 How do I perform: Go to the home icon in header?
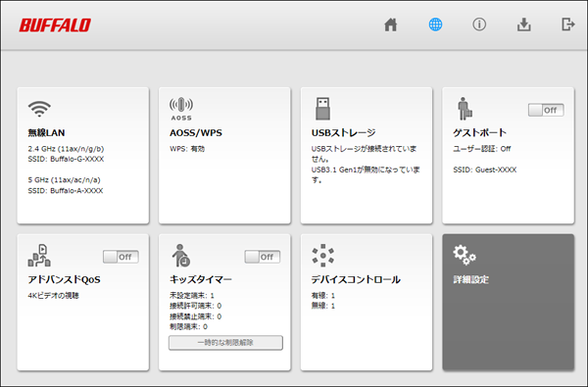click(x=390, y=24)
